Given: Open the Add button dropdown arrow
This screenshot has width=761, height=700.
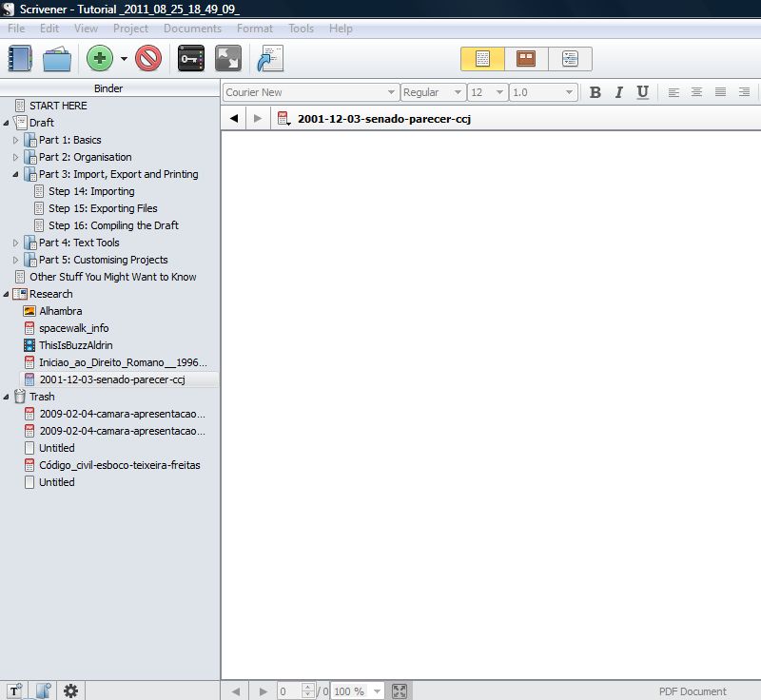Looking at the screenshot, I should [x=124, y=59].
